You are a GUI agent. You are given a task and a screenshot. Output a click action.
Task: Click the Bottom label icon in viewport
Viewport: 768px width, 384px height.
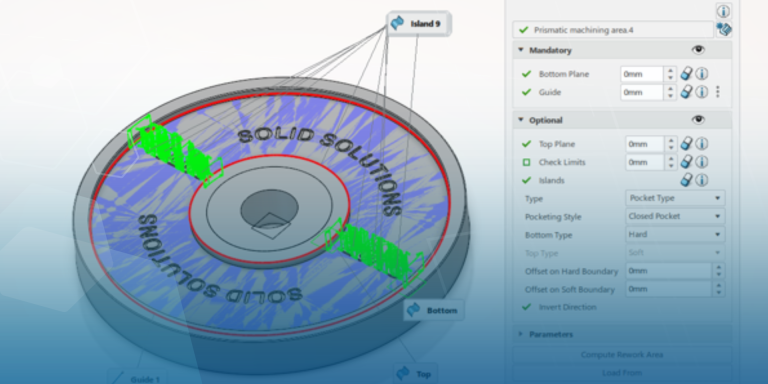coord(414,310)
